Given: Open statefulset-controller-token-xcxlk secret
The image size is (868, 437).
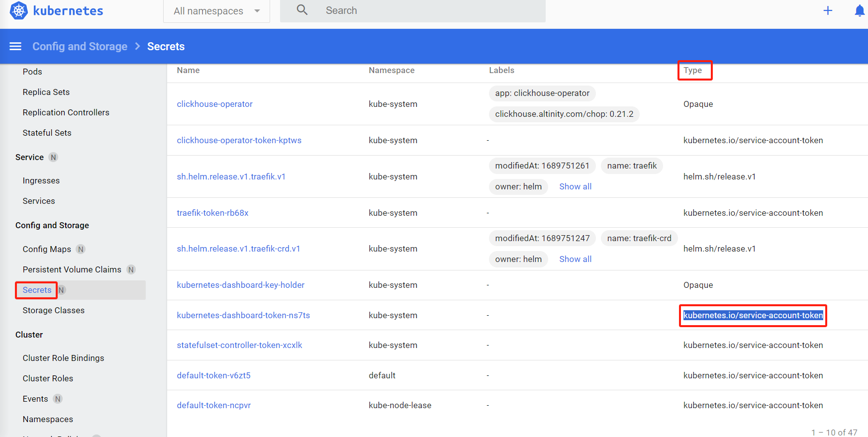Looking at the screenshot, I should click(x=239, y=345).
